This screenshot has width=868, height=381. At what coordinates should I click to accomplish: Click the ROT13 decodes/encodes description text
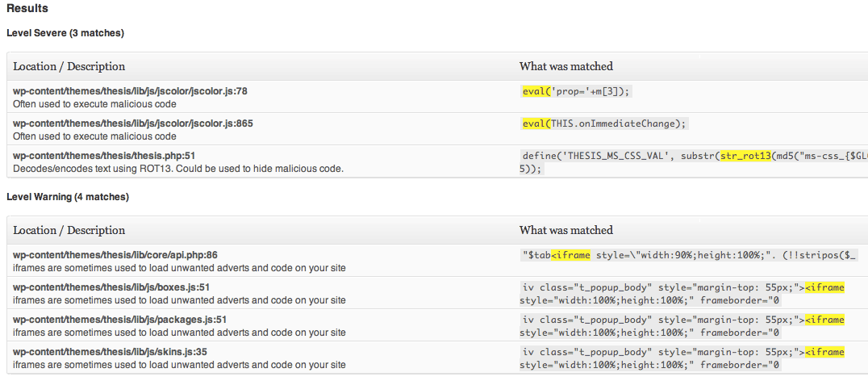click(x=178, y=169)
